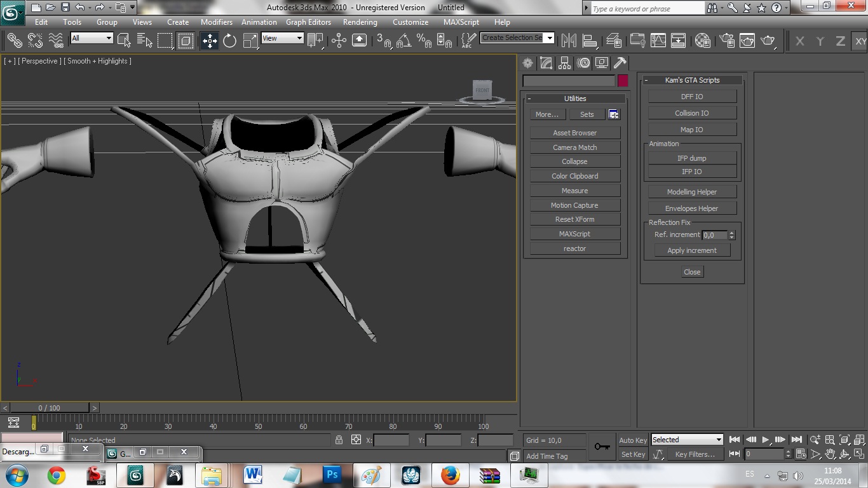Open the Modifiers menu
This screenshot has width=868, height=488.
[x=216, y=22]
